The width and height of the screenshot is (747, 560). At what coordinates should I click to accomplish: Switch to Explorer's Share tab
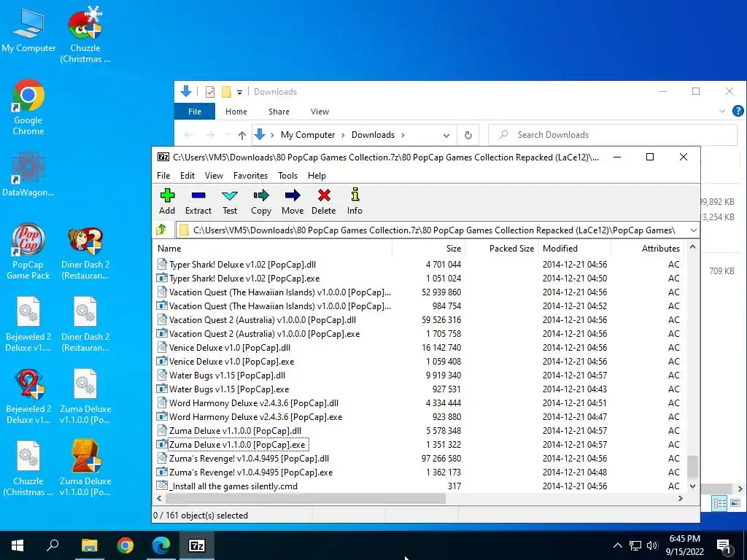(x=279, y=112)
